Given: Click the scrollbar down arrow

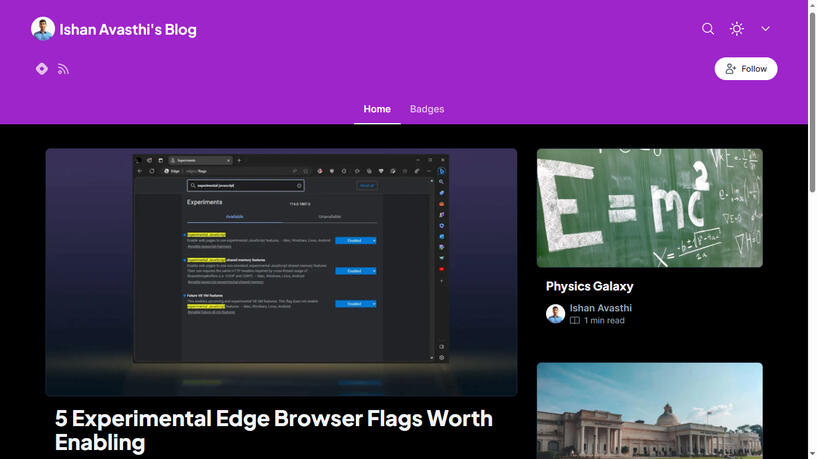Looking at the screenshot, I should pos(811,453).
